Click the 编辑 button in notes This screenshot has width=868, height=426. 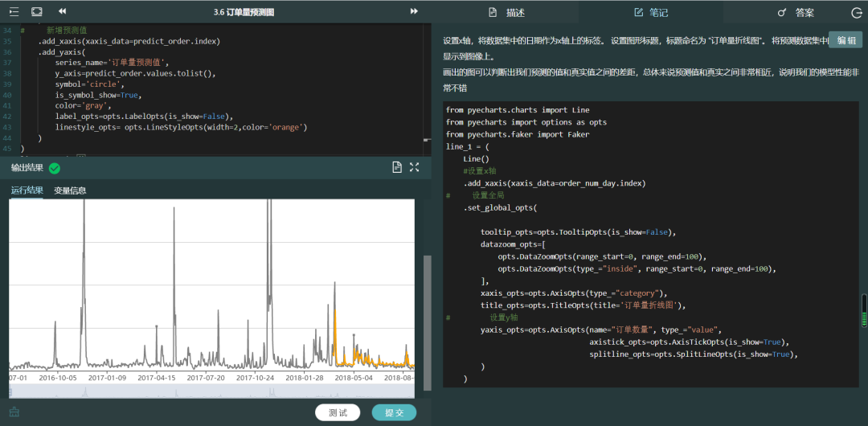point(845,40)
